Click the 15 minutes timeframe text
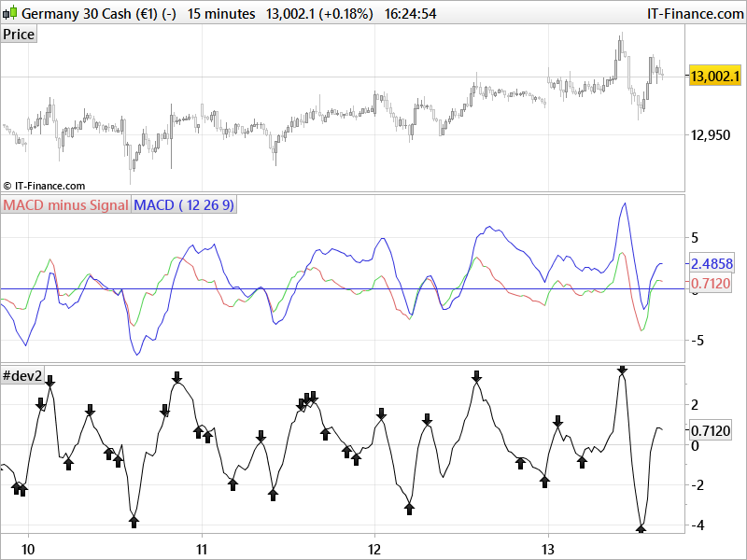 221,13
